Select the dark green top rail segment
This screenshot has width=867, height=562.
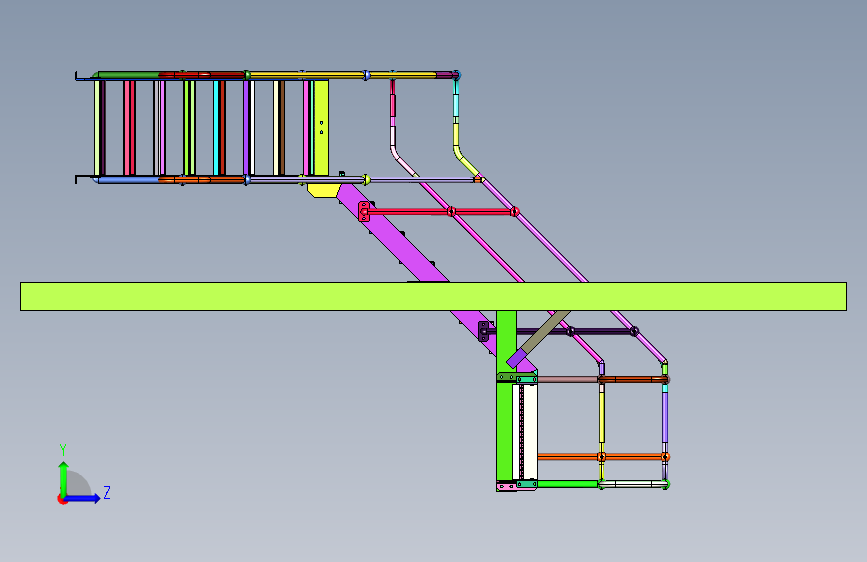click(128, 75)
